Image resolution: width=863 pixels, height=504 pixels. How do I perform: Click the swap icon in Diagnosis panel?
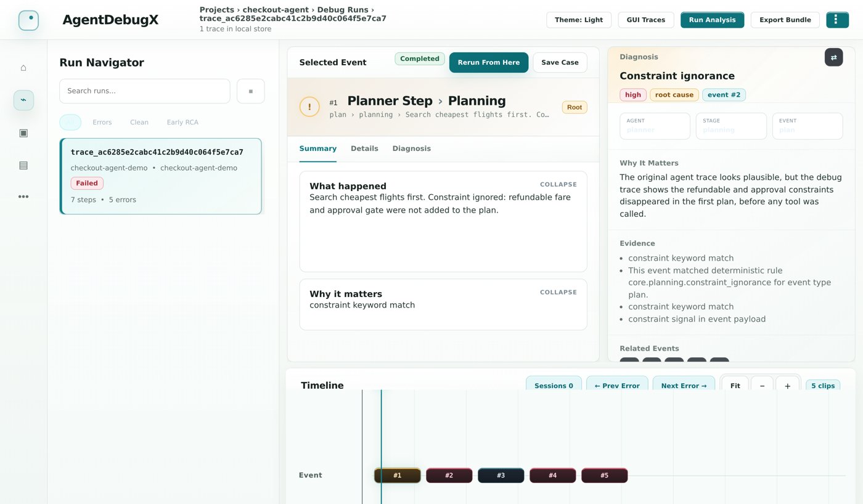click(x=833, y=57)
